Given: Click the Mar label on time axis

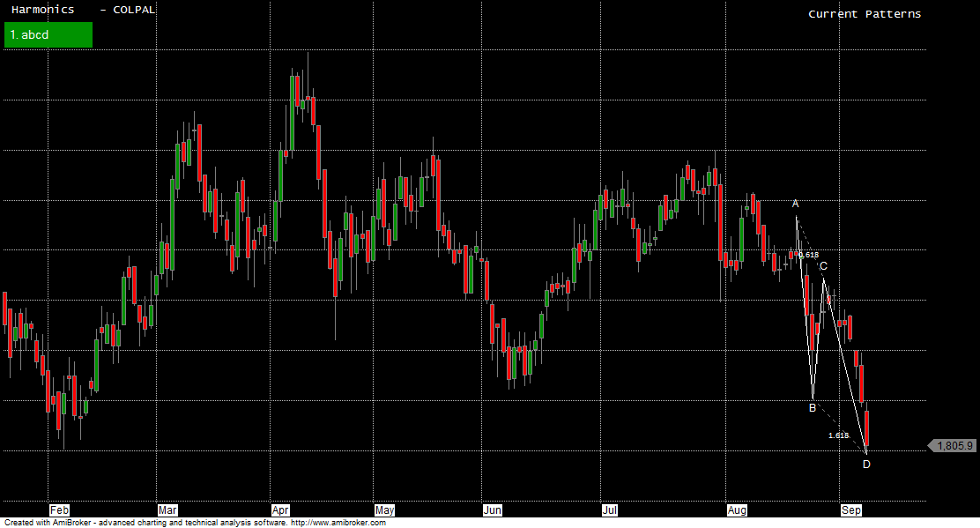Looking at the screenshot, I should coord(167,510).
